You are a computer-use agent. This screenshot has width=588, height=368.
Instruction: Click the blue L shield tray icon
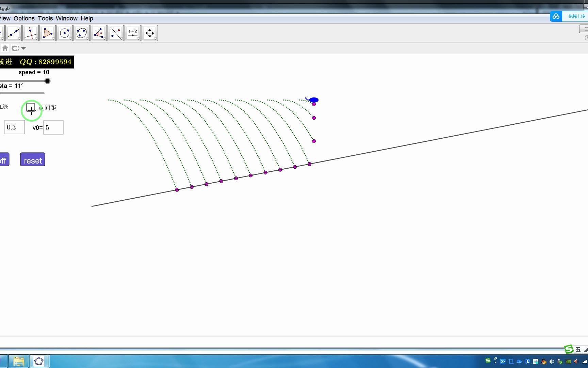pyautogui.click(x=527, y=362)
